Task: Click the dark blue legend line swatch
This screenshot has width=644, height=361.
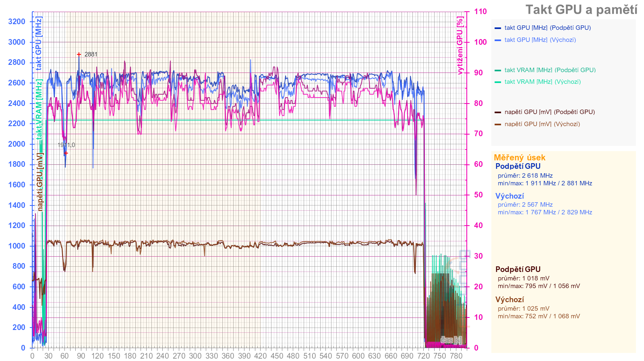Action: pyautogui.click(x=498, y=28)
